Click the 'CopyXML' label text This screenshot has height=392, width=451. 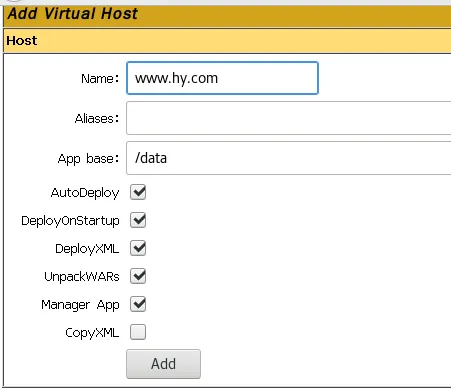92,333
